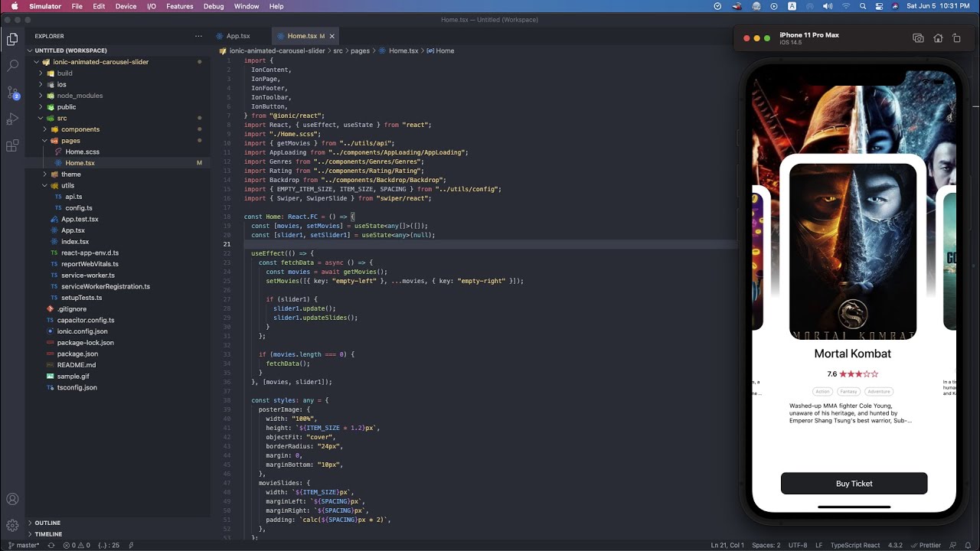Open Home.scss in explorer
Viewport: 980px width, 551px height.
tap(82, 152)
